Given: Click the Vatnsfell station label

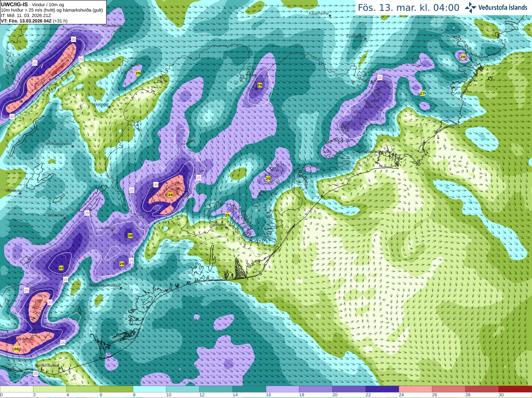Looking at the screenshot, I should pyautogui.click(x=12, y=191).
